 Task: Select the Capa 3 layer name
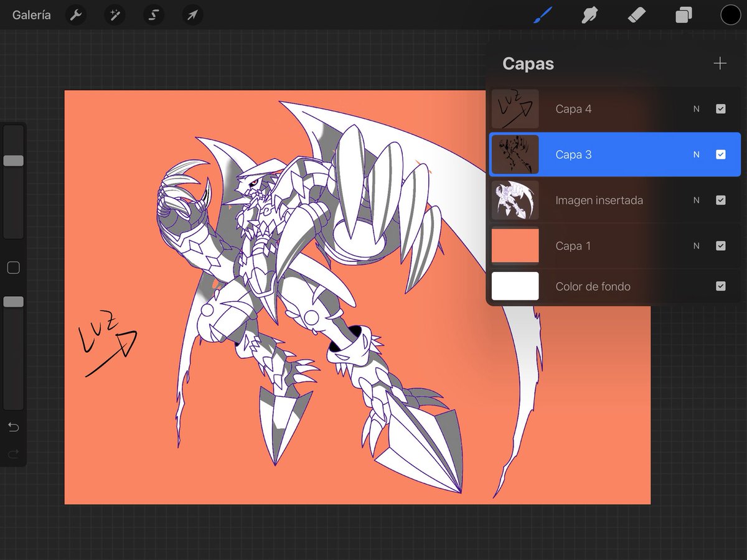pyautogui.click(x=573, y=154)
